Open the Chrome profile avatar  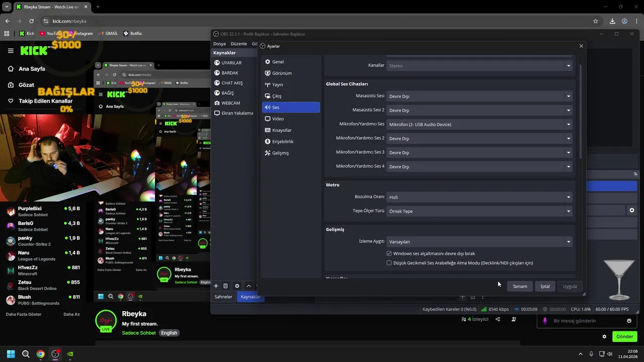pos(624,21)
